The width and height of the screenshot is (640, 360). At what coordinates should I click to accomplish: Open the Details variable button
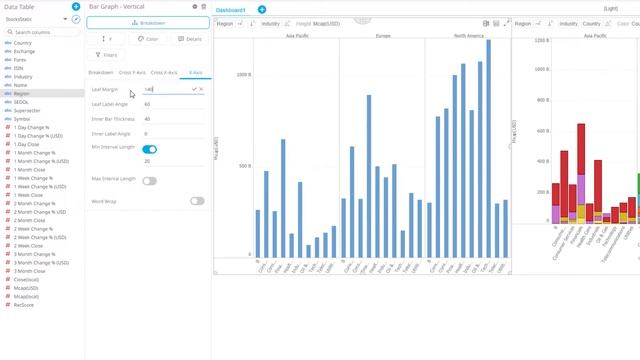(190, 39)
